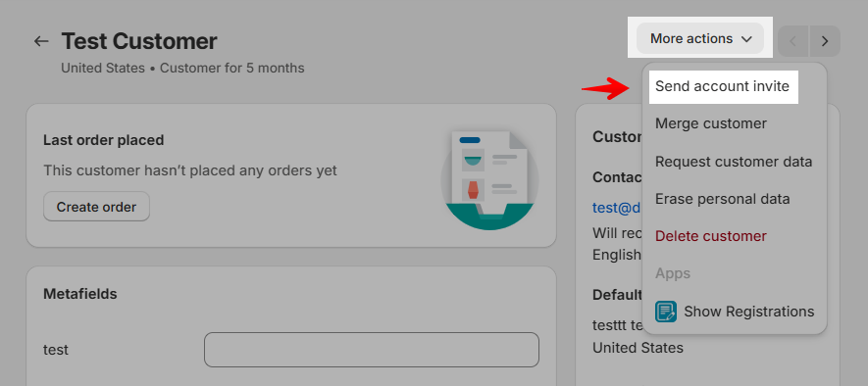
Task: Click the Metafields section heading
Action: point(79,294)
